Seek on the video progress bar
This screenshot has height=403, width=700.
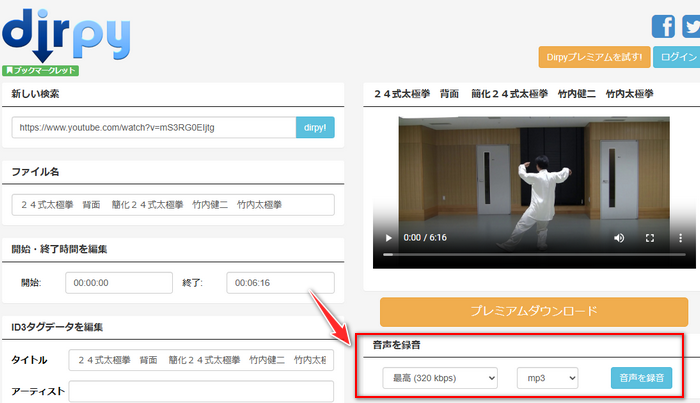(530, 255)
